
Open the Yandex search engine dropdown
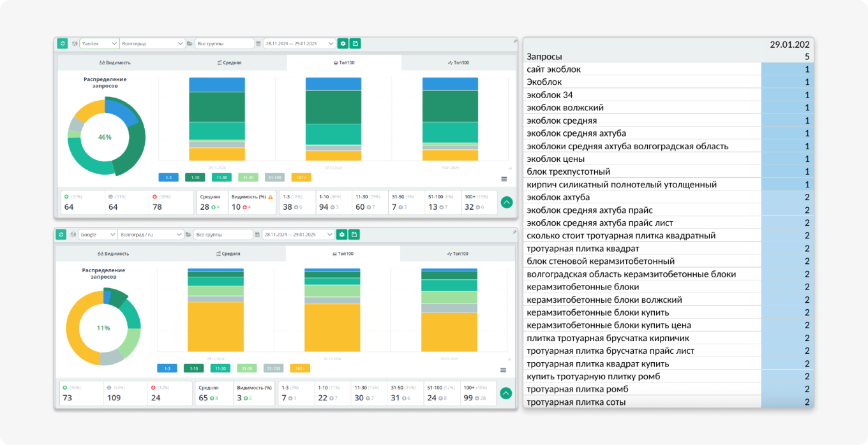coord(99,43)
